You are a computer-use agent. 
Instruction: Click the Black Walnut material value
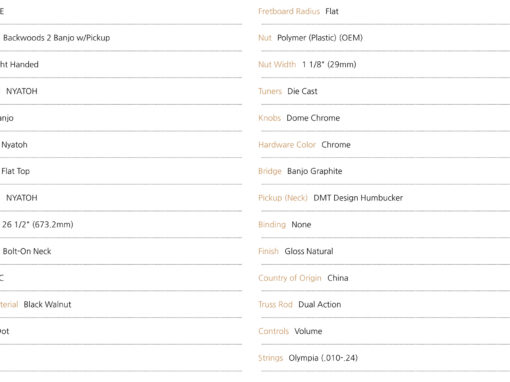point(47,304)
